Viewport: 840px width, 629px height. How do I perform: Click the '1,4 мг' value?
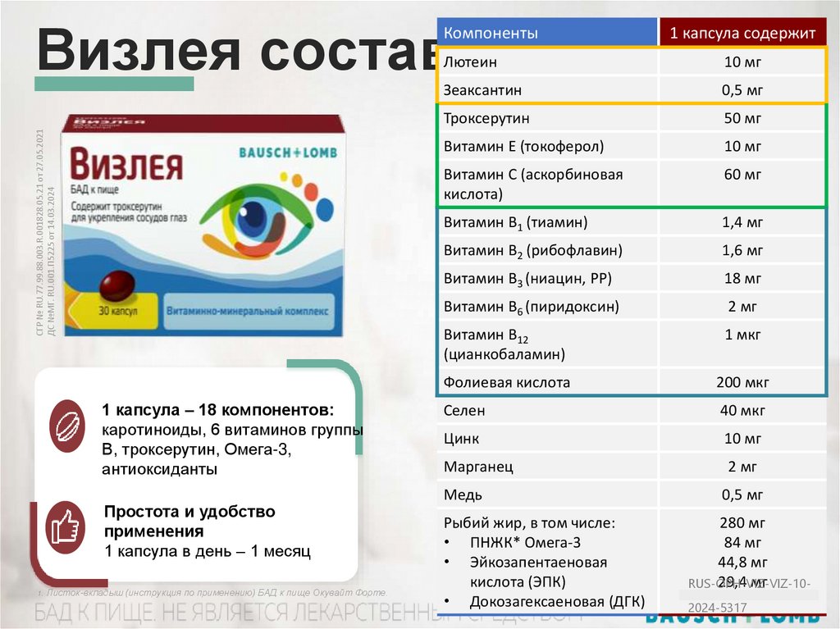pyautogui.click(x=742, y=222)
